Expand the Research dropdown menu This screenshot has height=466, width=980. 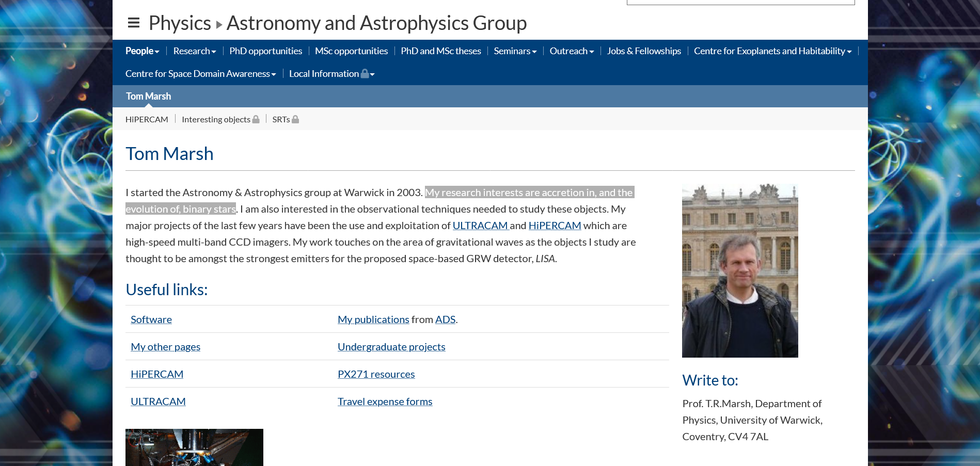(194, 51)
